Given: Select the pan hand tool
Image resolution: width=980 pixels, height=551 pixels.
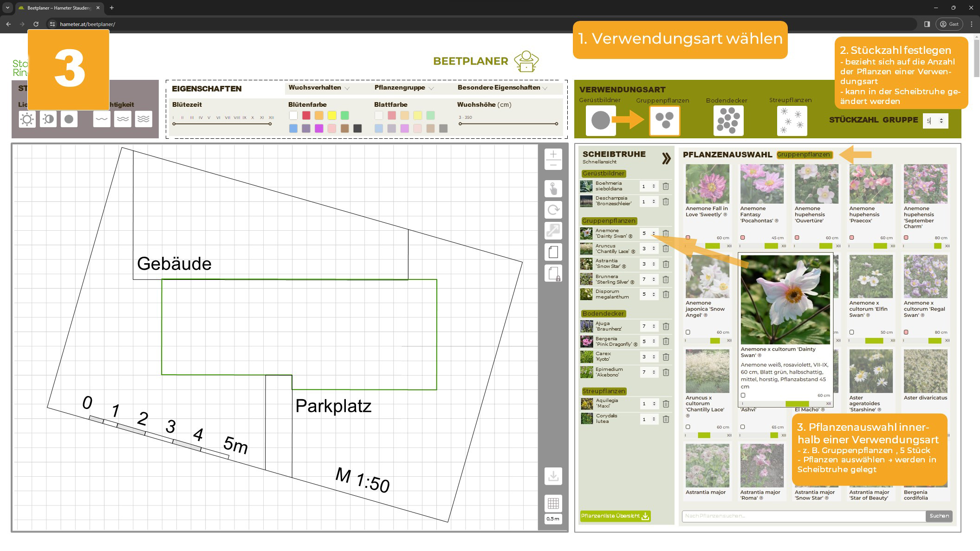Looking at the screenshot, I should [553, 189].
